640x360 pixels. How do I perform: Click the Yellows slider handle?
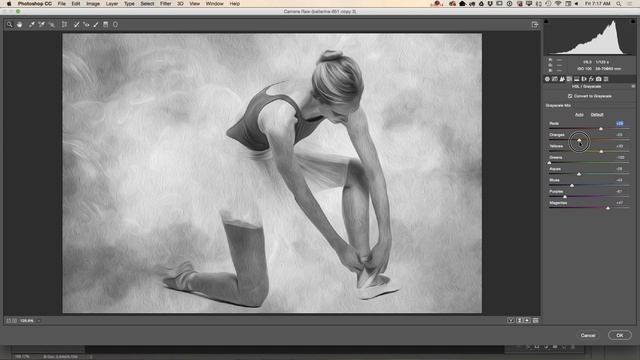601,152
